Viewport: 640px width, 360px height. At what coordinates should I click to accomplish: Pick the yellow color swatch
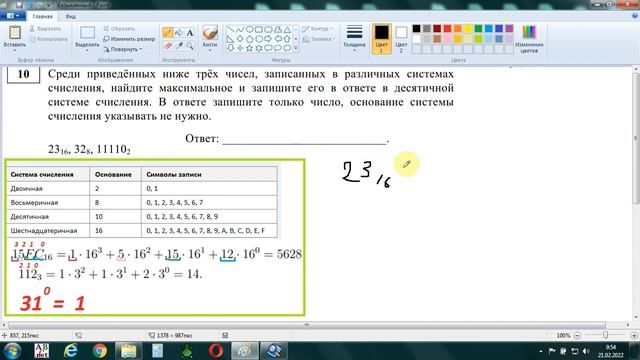point(468,29)
